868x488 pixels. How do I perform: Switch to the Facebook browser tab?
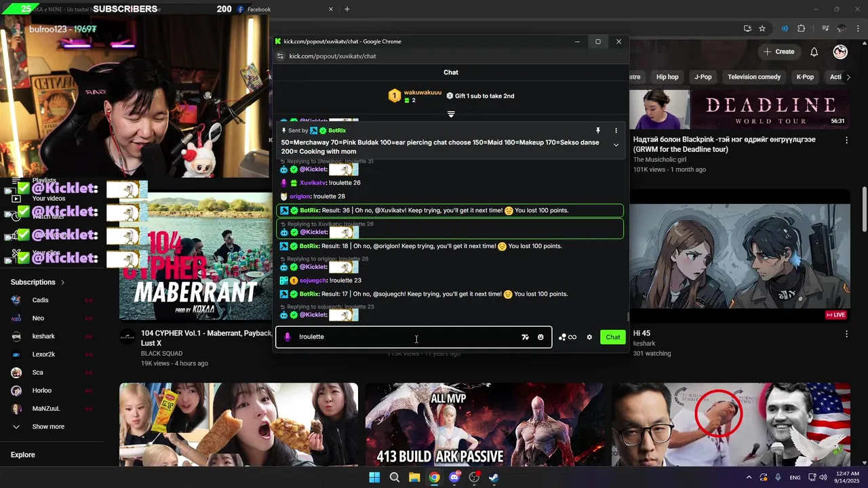283,9
